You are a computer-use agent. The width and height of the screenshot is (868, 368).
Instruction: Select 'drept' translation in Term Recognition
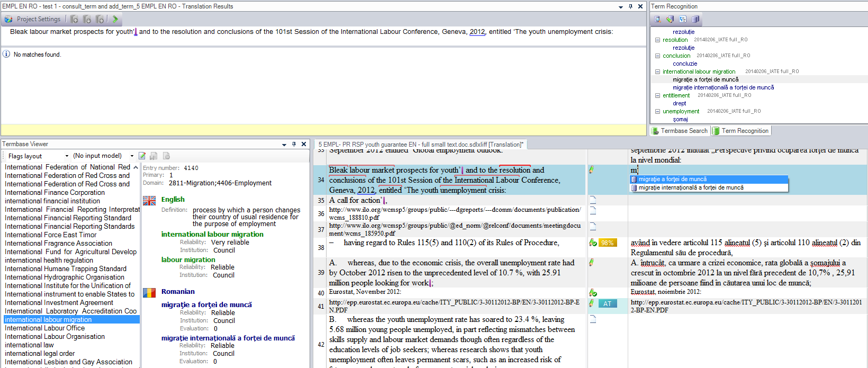click(x=680, y=103)
